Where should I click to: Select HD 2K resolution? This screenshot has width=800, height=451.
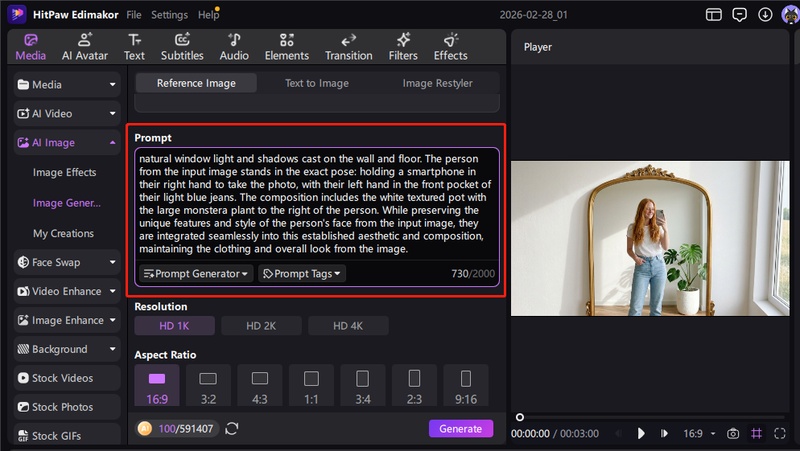coord(261,326)
